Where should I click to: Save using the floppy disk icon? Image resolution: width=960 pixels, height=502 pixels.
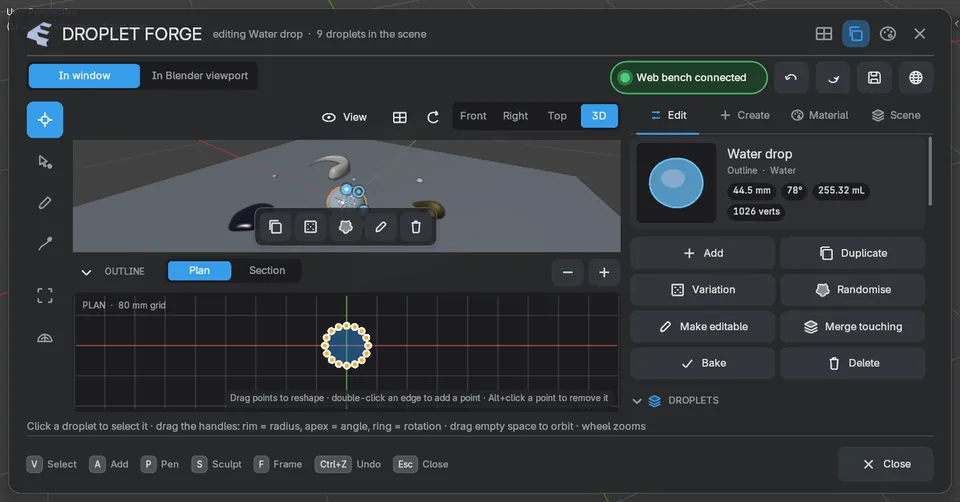coord(874,78)
